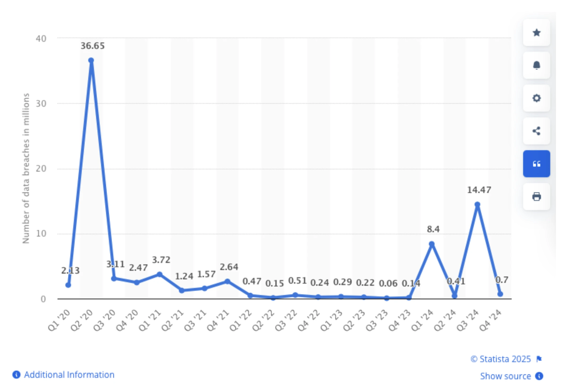Click the Q4 '24 data point
The width and height of the screenshot is (564, 392).
[500, 294]
